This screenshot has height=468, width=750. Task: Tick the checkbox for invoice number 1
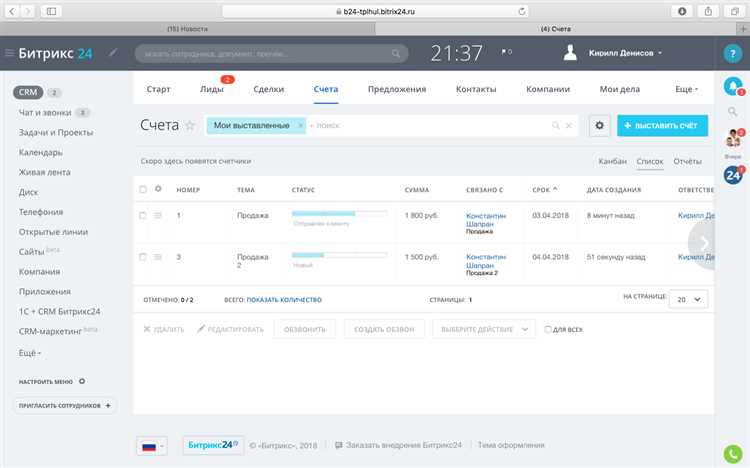[143, 216]
